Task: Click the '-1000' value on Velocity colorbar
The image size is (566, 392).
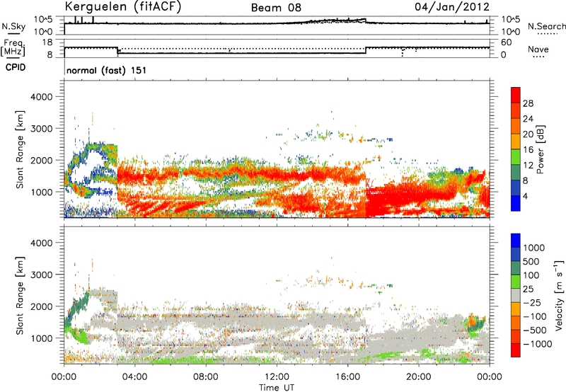Action: tap(537, 344)
